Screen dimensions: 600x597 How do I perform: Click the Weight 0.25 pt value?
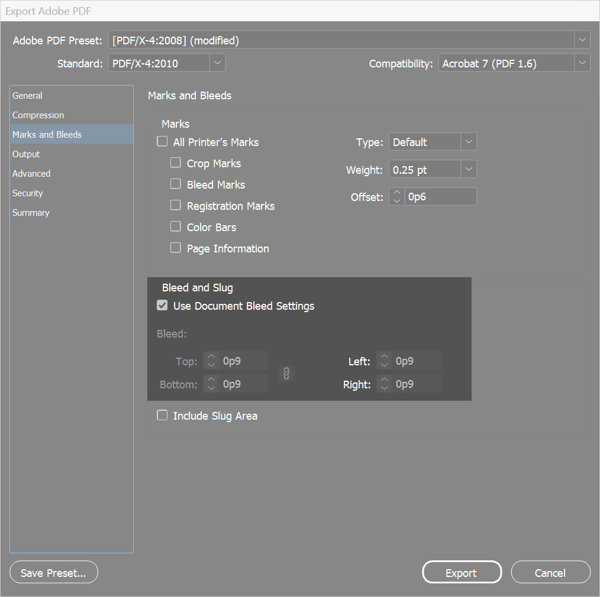point(409,170)
